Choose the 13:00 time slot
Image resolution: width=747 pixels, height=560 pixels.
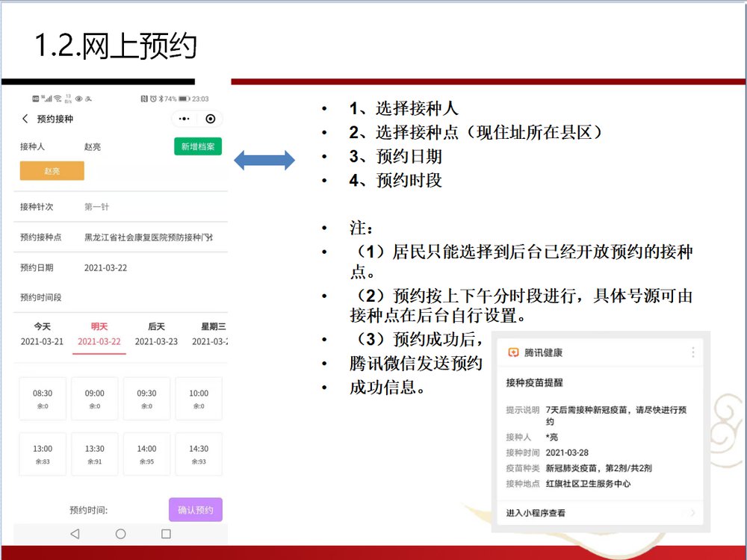click(x=43, y=454)
